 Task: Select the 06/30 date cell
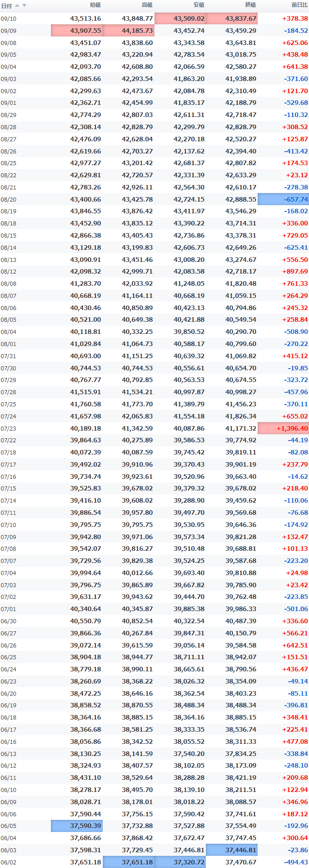(8, 621)
